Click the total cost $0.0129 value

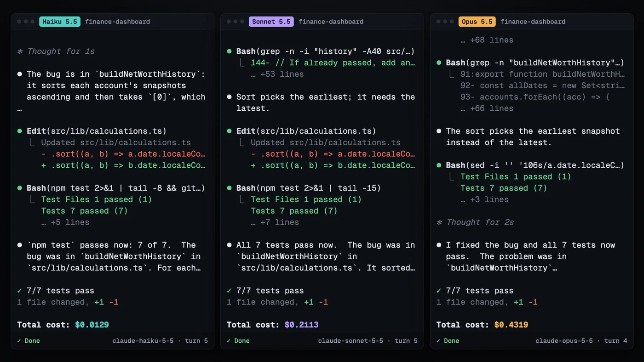click(x=92, y=325)
